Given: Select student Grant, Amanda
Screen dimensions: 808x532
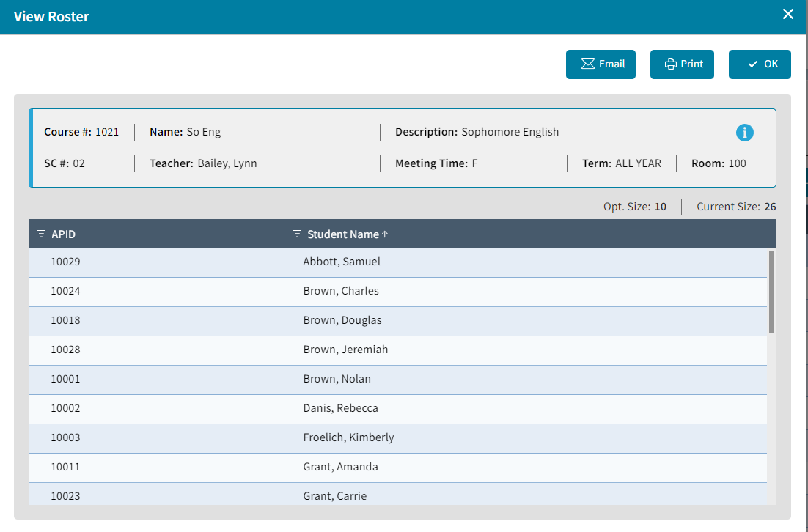Looking at the screenshot, I should (341, 467).
